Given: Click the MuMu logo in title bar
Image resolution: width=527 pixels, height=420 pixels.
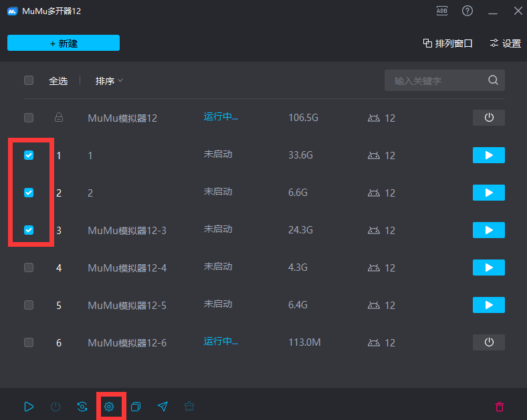Looking at the screenshot, I should [13, 11].
